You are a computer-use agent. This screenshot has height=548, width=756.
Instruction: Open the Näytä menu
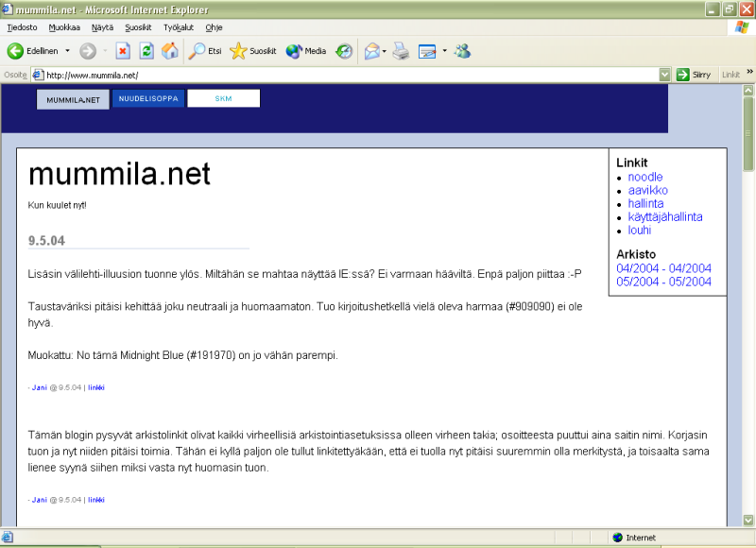point(102,27)
